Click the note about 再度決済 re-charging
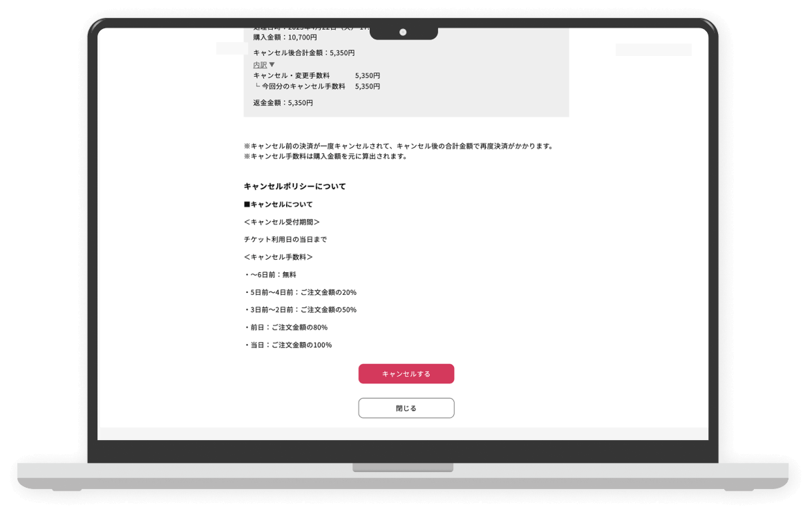812x514 pixels. [398, 146]
